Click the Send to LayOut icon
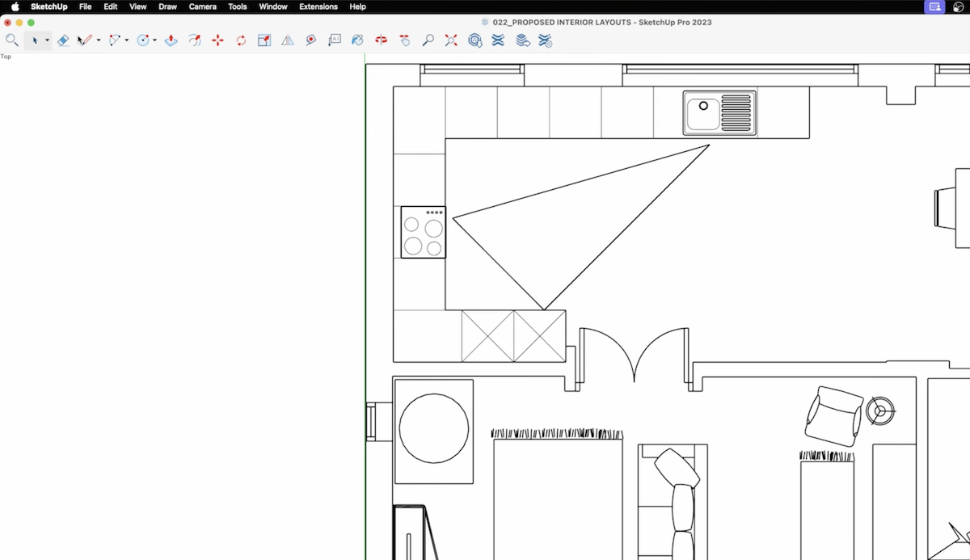 [x=523, y=40]
